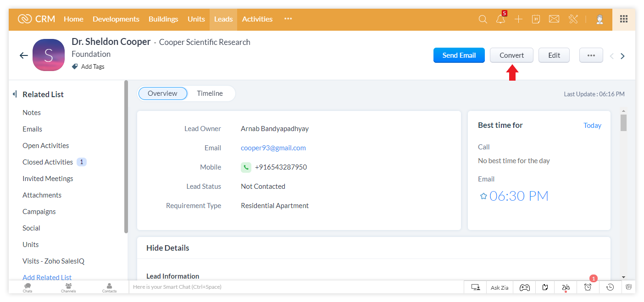Click the Convert button
The height and width of the screenshot is (302, 644).
pyautogui.click(x=511, y=55)
